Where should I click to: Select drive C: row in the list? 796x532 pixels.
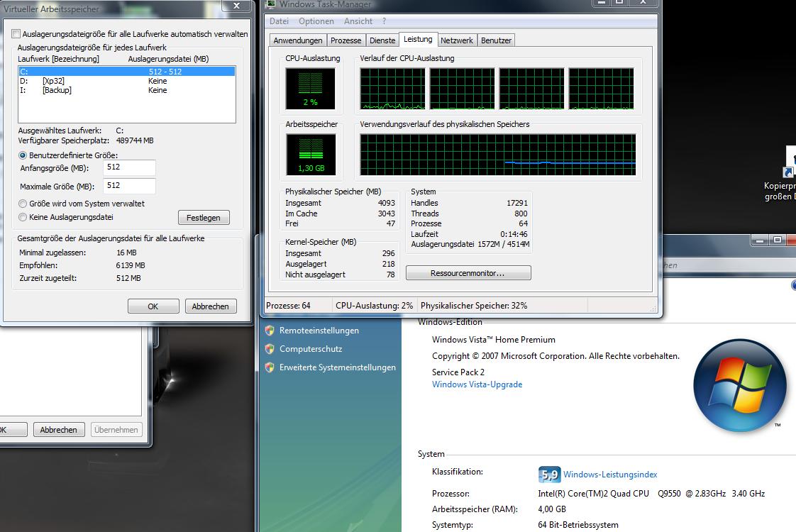(x=127, y=72)
